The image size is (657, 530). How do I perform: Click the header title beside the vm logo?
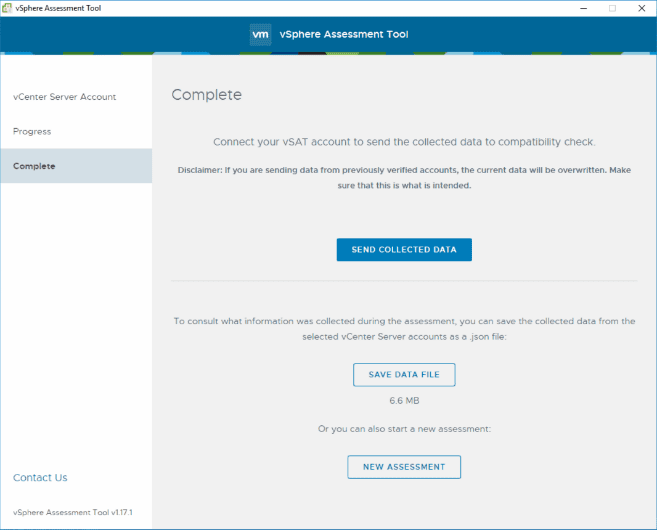343,35
